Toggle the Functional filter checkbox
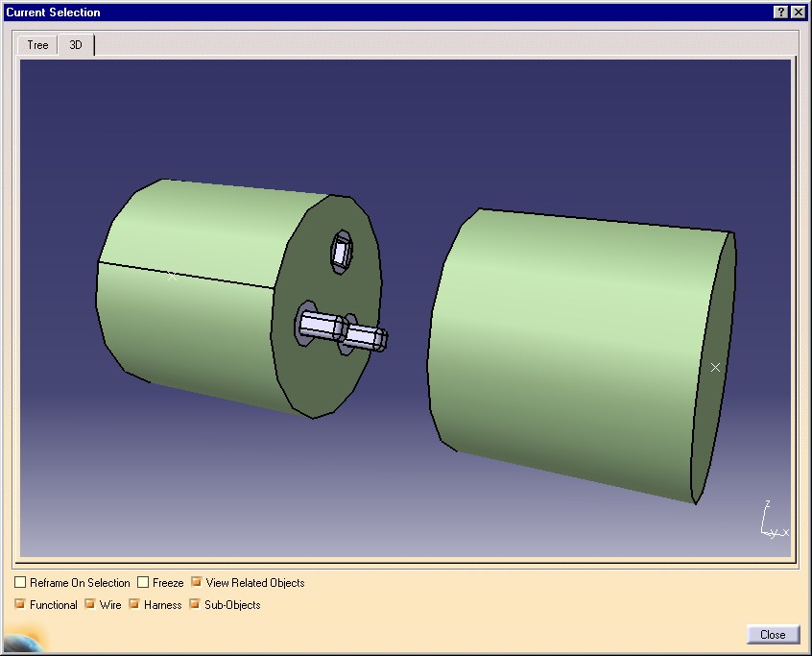The image size is (812, 656). 20,604
